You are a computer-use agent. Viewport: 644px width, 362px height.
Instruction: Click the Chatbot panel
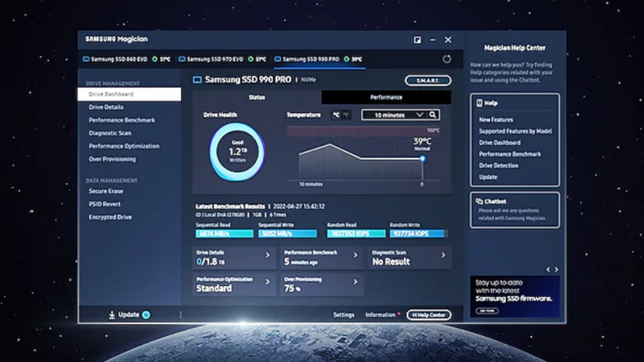pos(514,210)
